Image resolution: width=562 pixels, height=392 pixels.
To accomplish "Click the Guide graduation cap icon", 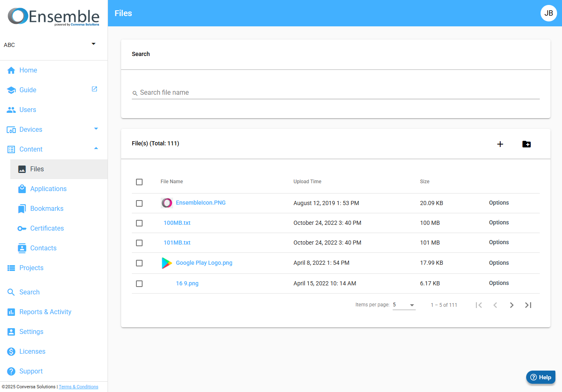I will (x=11, y=90).
